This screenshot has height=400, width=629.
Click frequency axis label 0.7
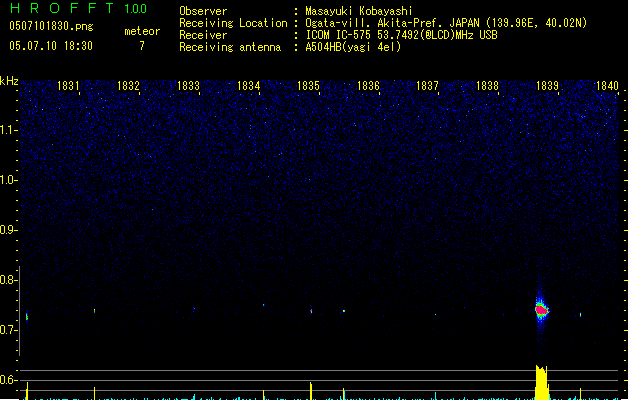tap(8, 330)
